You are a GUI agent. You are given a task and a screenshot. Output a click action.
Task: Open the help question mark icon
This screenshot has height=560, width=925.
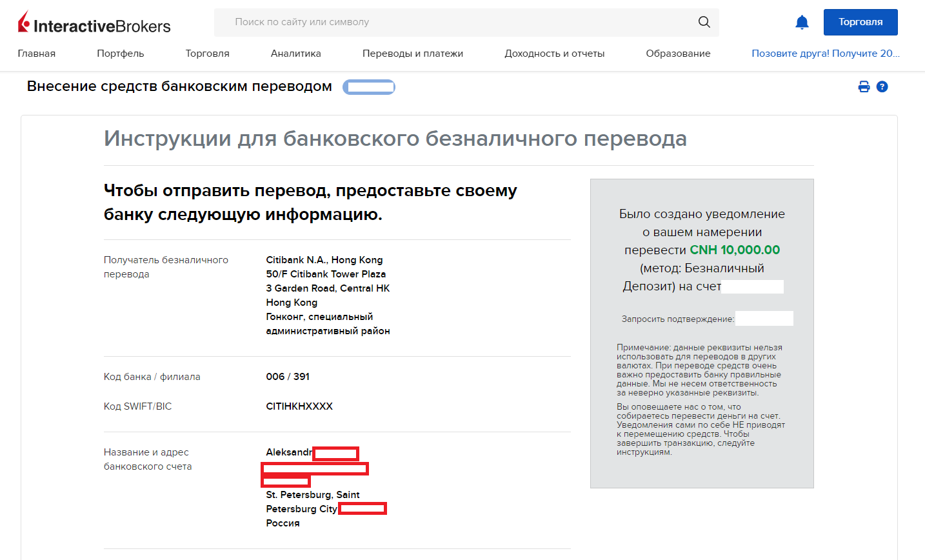pos(882,86)
